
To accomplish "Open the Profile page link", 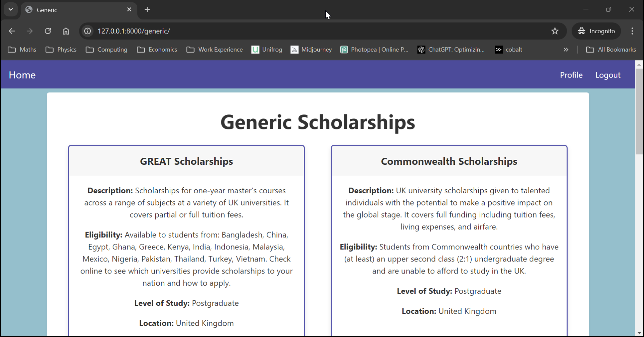I will tap(571, 75).
